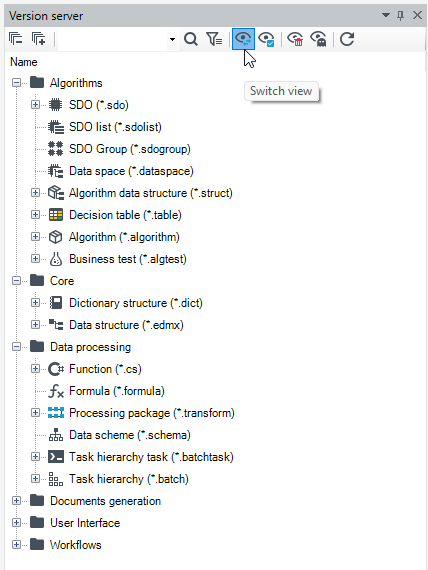Click the Task hierarchy task terminal icon

(x=56, y=457)
